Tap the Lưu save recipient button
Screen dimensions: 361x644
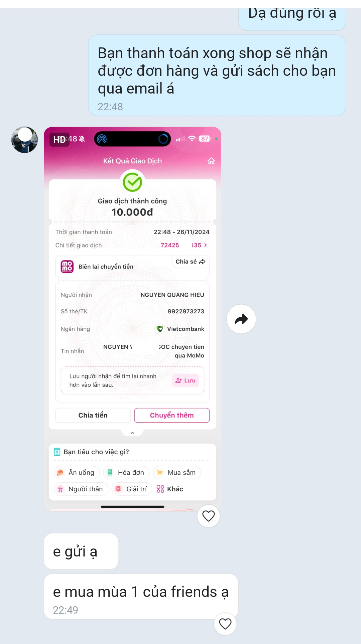(x=186, y=380)
